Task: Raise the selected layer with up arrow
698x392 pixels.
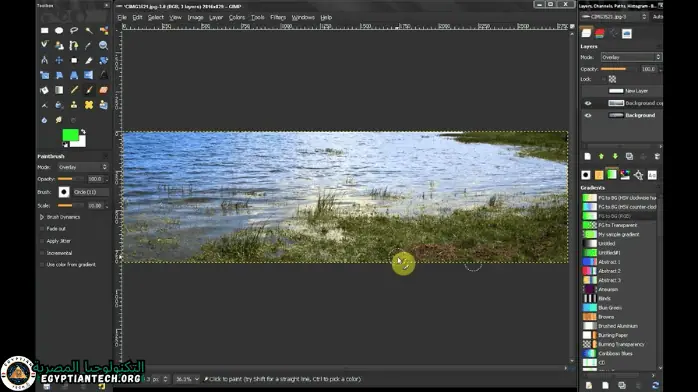Action: point(601,156)
